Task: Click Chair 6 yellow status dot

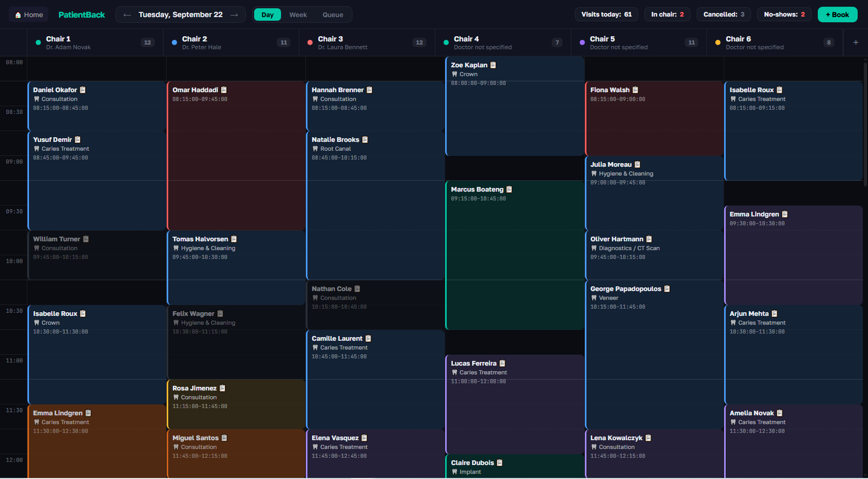Action: [717, 42]
